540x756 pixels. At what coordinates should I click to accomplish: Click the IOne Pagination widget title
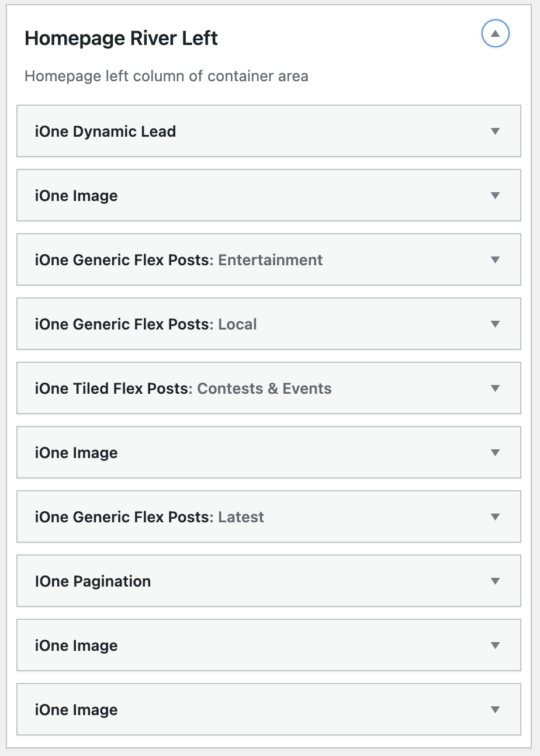tap(92, 581)
